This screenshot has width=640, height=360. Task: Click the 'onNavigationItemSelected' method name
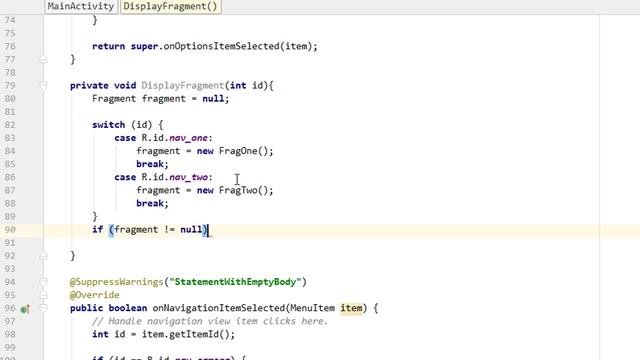pos(218,308)
